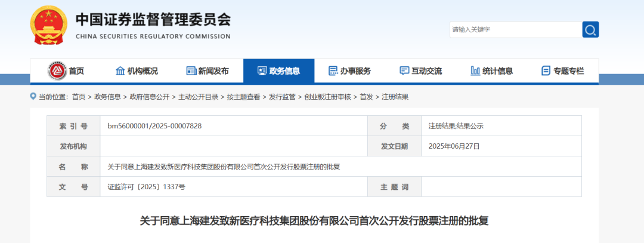Open the 办事服务 navigation tab
The width and height of the screenshot is (644, 243).
[x=350, y=70]
